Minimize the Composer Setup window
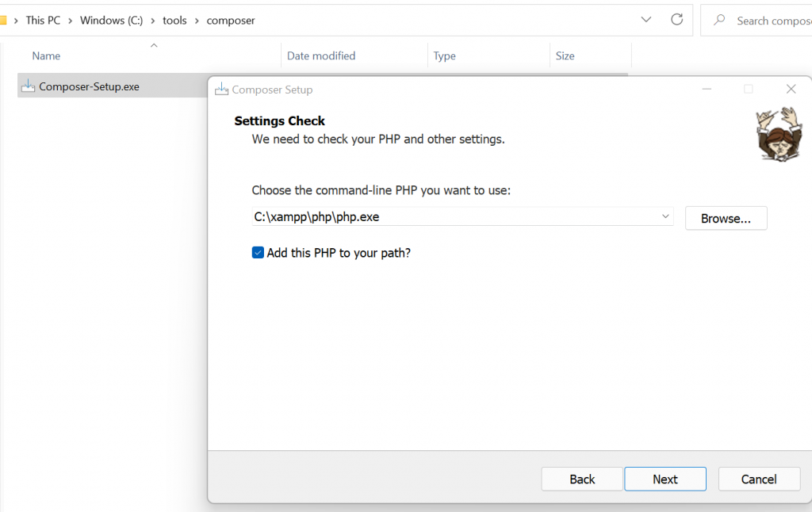812x512 pixels. (707, 89)
